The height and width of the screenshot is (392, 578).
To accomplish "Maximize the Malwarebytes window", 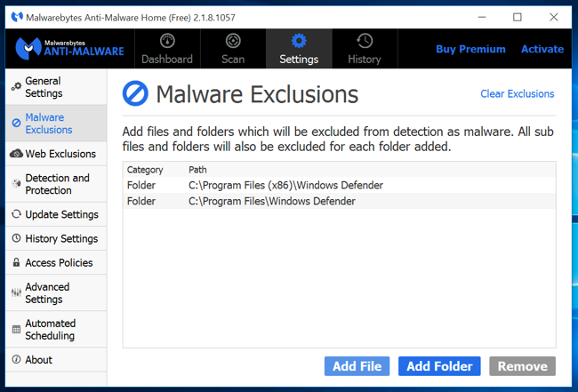I will [518, 17].
